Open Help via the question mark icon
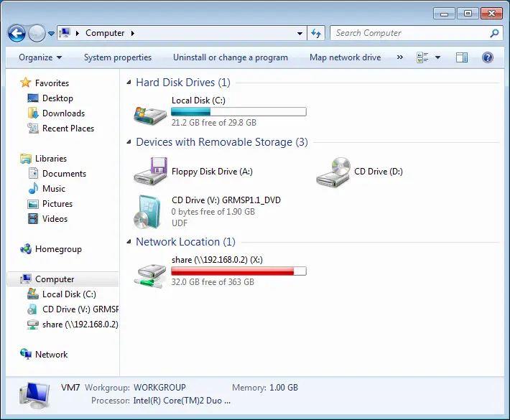510x420 pixels. click(488, 57)
